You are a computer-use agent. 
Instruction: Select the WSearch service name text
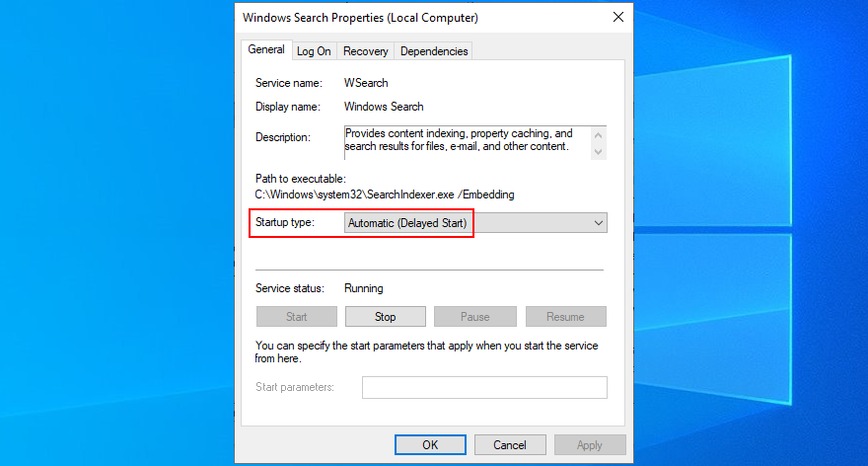tap(366, 83)
